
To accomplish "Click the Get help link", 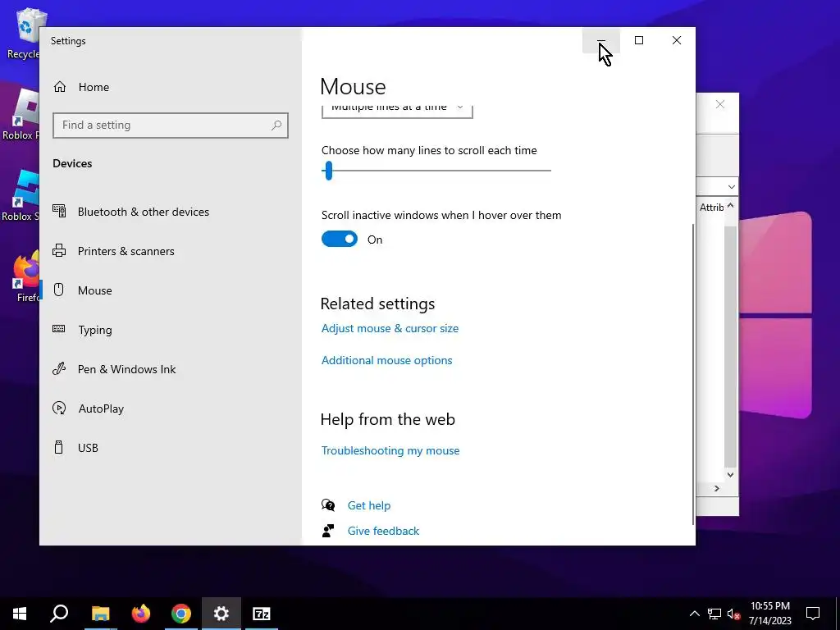I will (x=369, y=505).
